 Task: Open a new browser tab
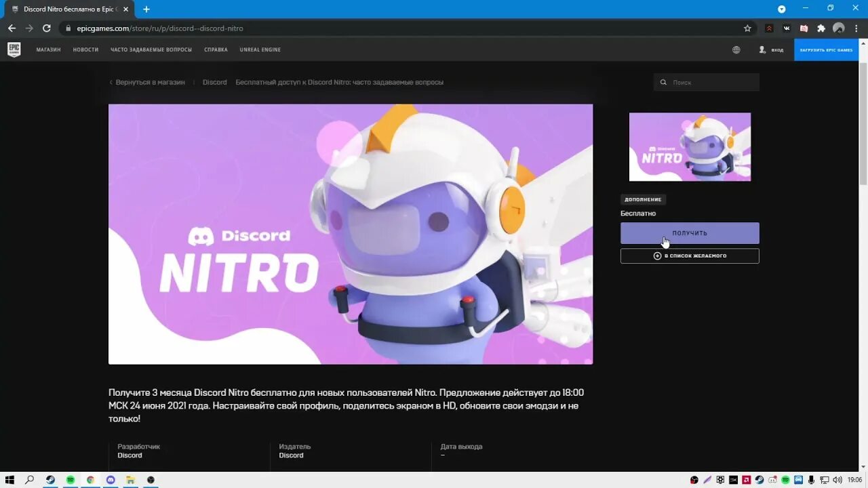pos(146,9)
